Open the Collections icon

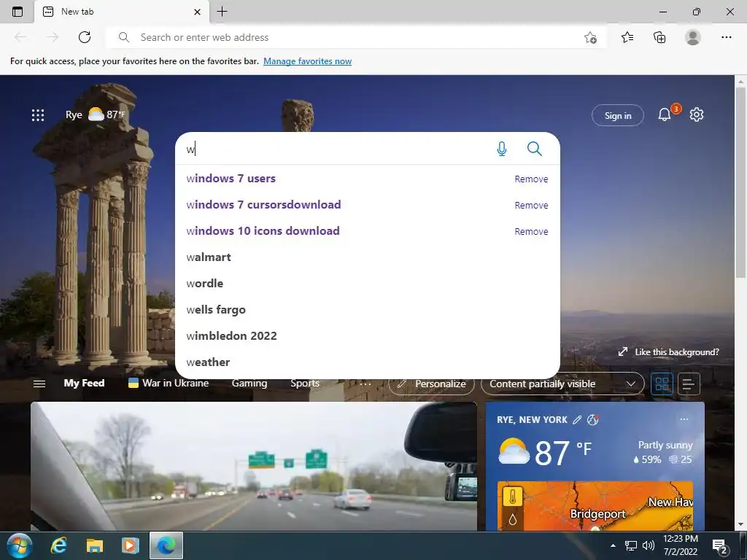(x=659, y=37)
